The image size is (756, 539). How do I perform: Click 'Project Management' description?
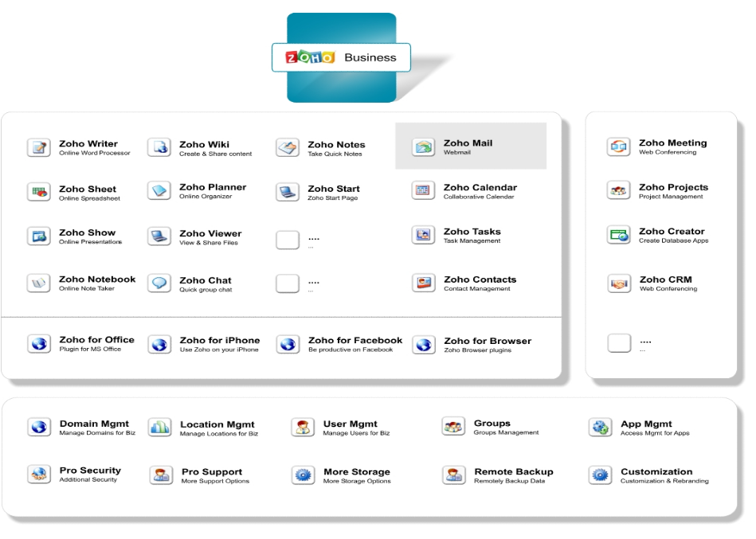point(671,197)
